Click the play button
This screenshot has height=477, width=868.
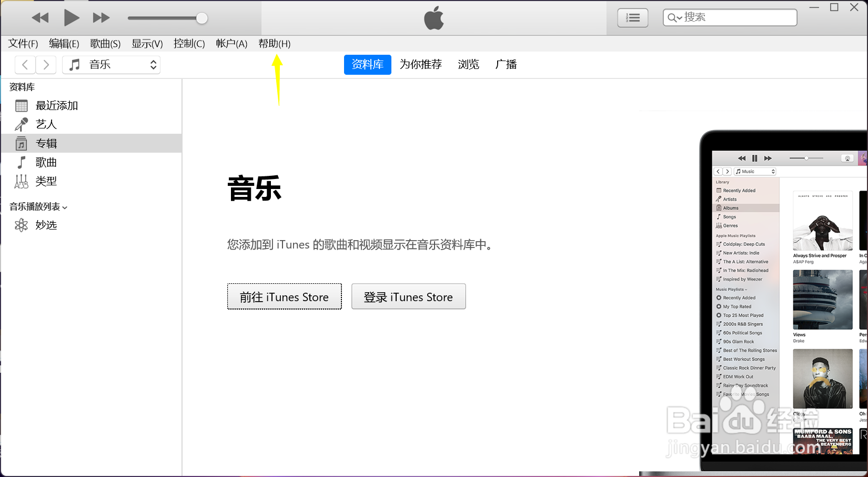coord(71,18)
